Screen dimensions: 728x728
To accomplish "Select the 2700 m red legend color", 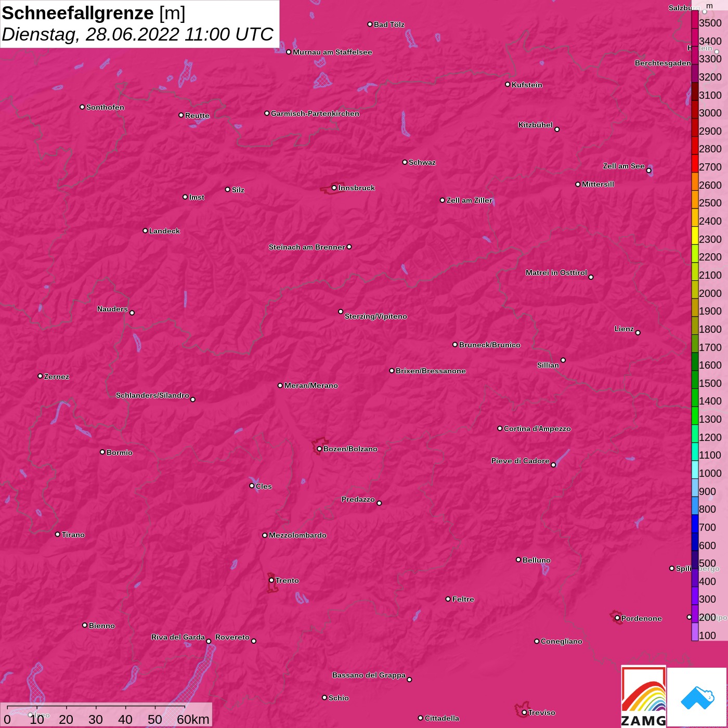I will pos(695,163).
